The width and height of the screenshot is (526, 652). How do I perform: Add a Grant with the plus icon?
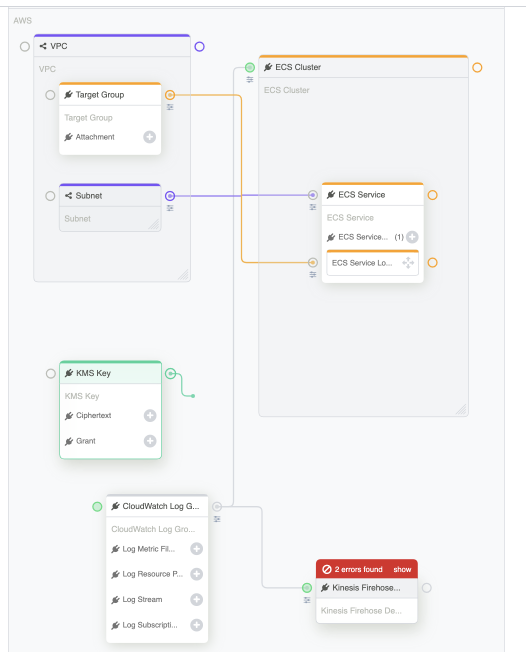click(150, 441)
